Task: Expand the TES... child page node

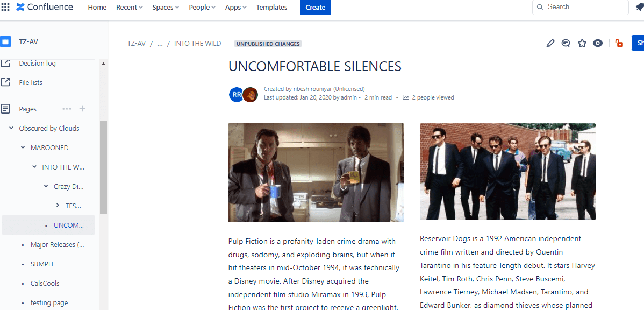Action: [x=58, y=206]
